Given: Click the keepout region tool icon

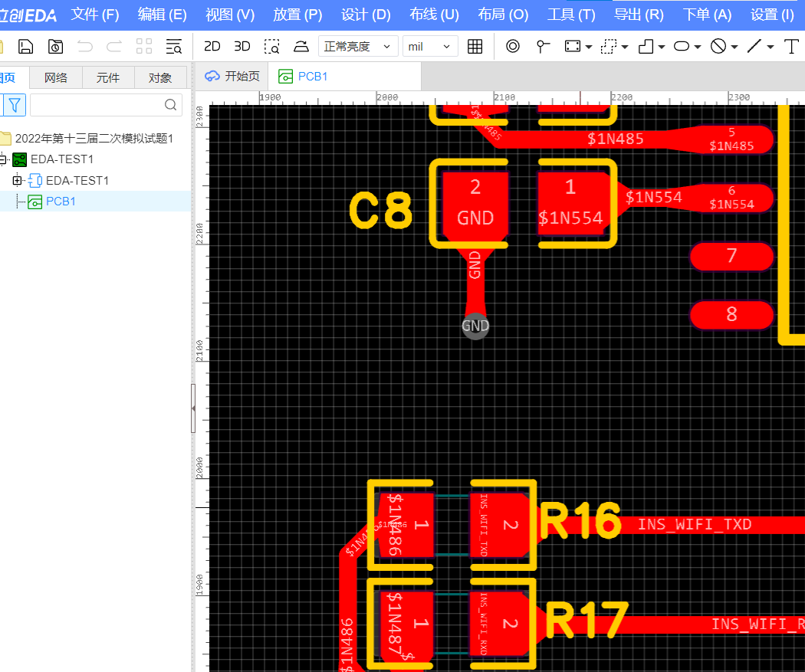Looking at the screenshot, I should click(718, 46).
